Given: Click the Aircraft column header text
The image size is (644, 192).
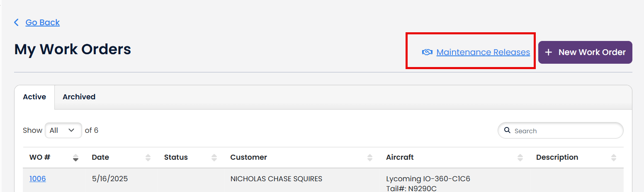Looking at the screenshot, I should point(400,157).
